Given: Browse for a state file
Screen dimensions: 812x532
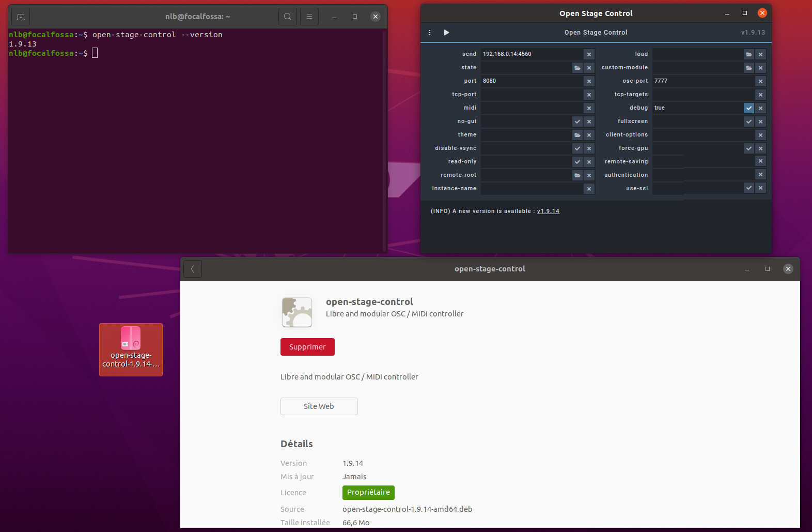Looking at the screenshot, I should [x=577, y=68].
